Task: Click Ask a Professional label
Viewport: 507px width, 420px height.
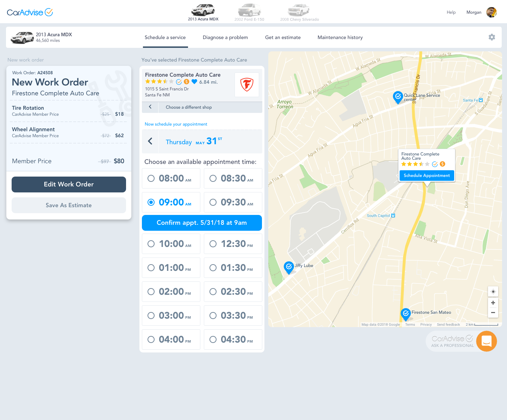Action: click(452, 345)
